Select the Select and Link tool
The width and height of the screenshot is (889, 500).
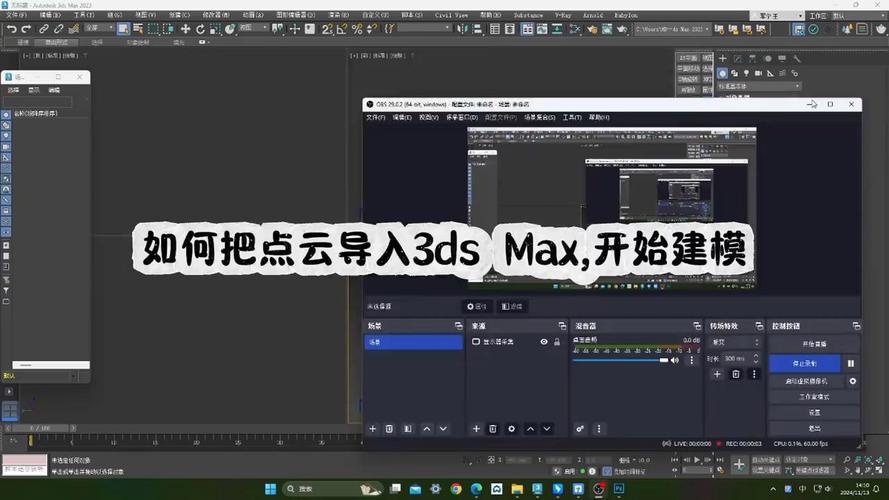coord(44,29)
